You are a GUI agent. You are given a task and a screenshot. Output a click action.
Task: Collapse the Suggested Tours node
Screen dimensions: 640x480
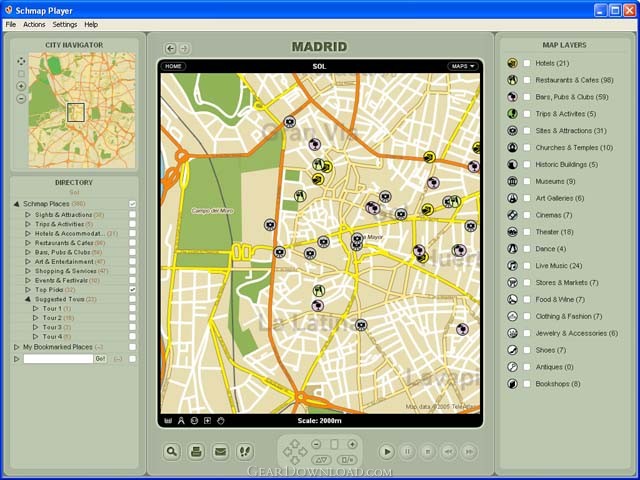pyautogui.click(x=28, y=299)
